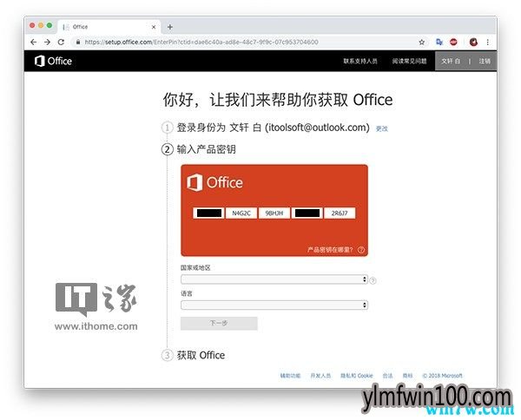Viewport: 521px width, 420px height.
Task: Go forward with the browser forward arrow
Action: click(x=47, y=43)
